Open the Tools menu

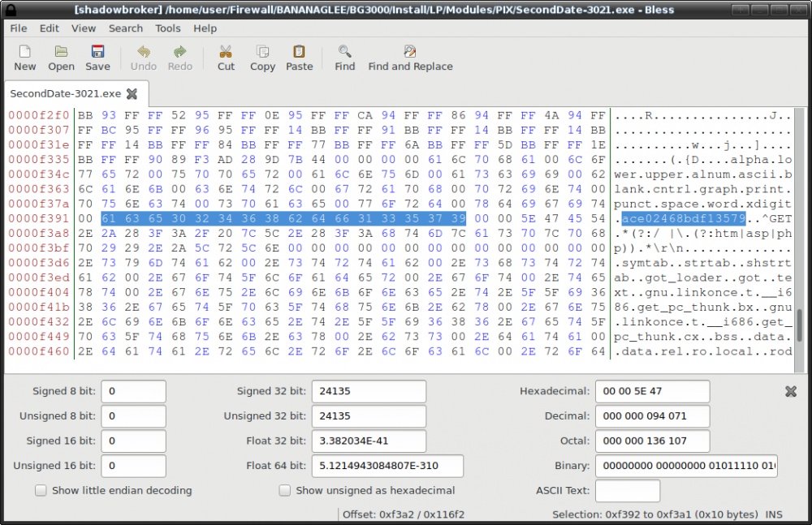point(168,28)
